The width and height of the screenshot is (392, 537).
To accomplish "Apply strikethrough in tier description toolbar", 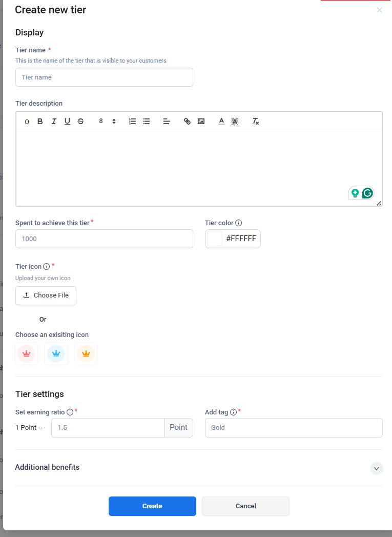I will tap(80, 122).
